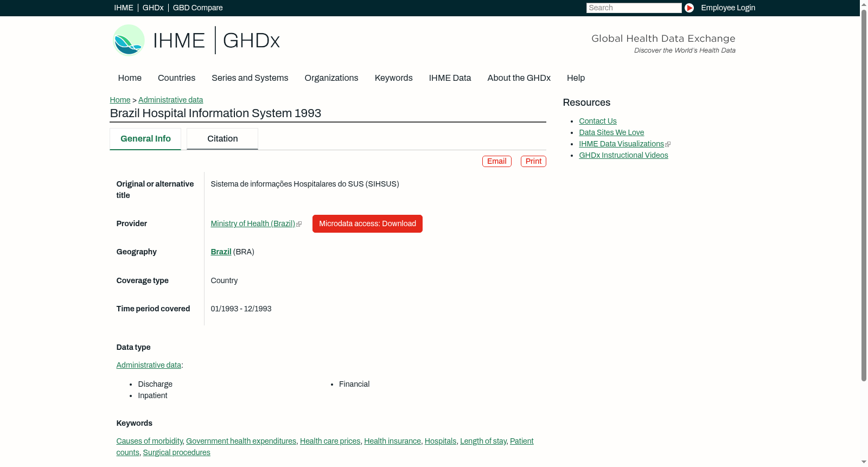Open the Countries menu item
868x467 pixels.
click(x=176, y=78)
